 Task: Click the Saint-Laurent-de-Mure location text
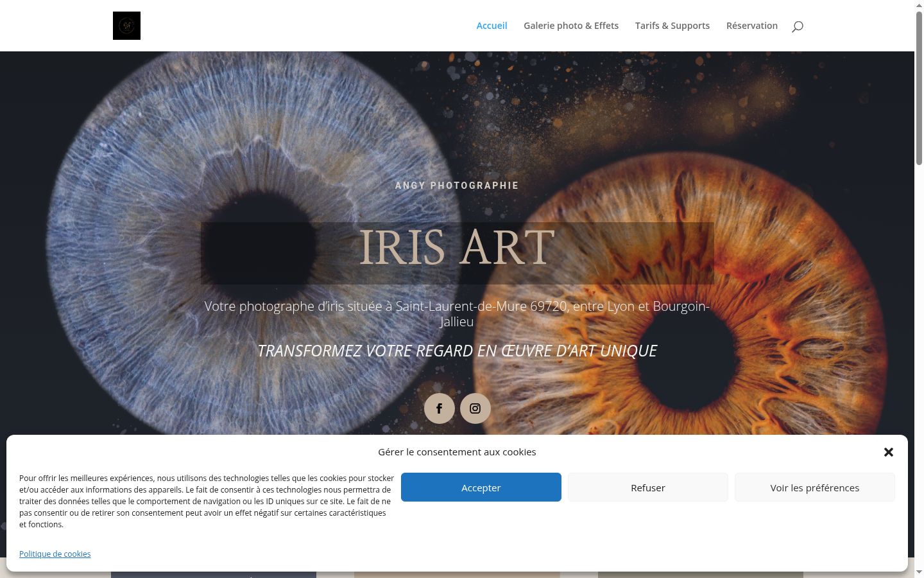coord(457,314)
